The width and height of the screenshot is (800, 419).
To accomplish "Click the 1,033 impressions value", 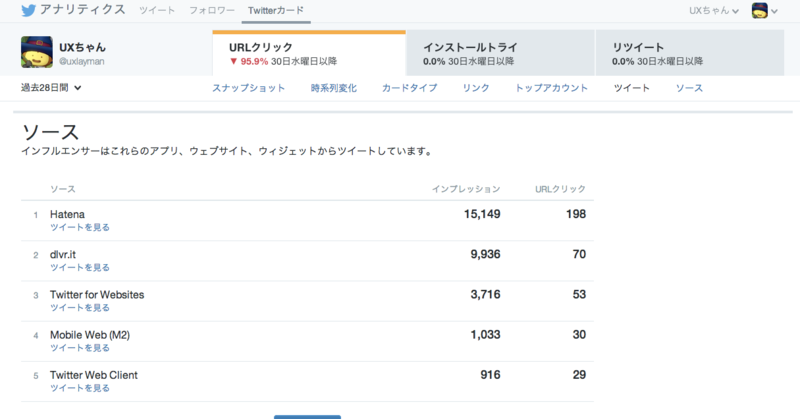I will point(485,335).
